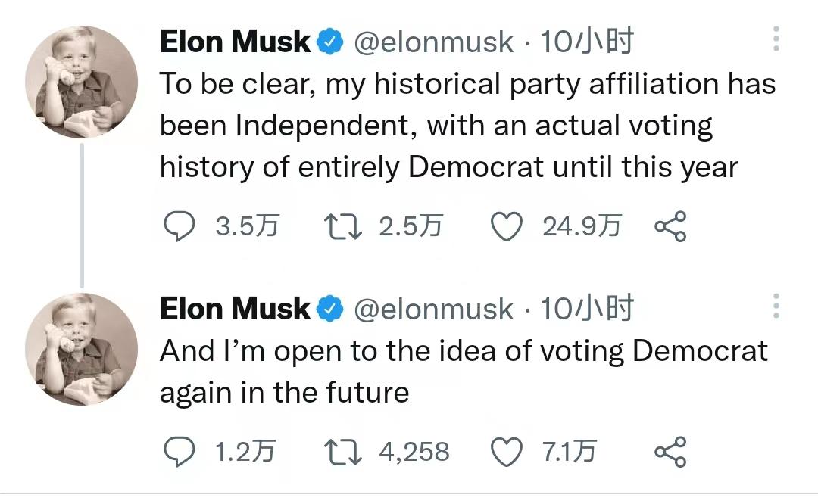
Task: Click verified badge on the first tweet
Action: point(330,42)
